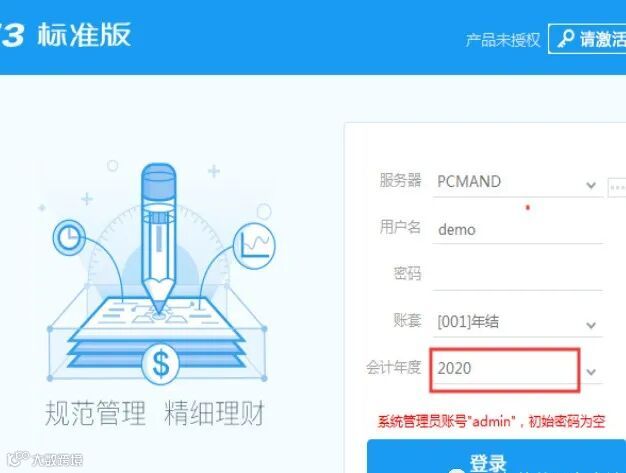Image resolution: width=626 pixels, height=473 pixels.
Task: Click the watermark logo at bottom-left
Action: (45, 459)
